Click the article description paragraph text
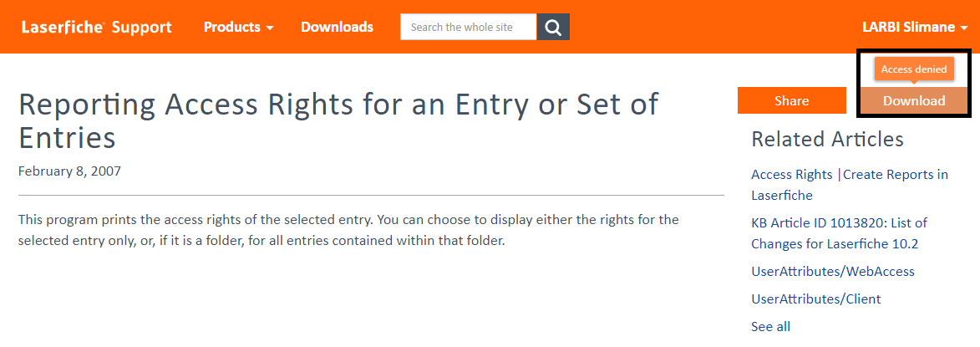 click(x=348, y=231)
